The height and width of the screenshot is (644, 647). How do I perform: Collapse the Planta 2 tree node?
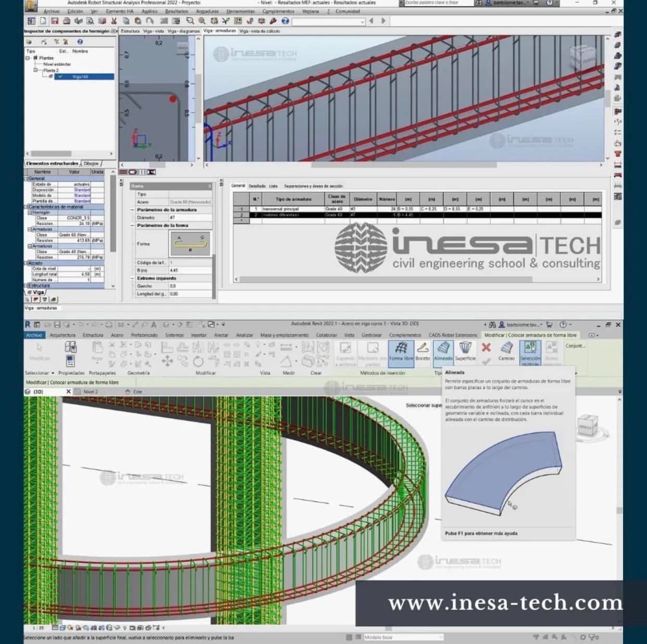[x=36, y=70]
